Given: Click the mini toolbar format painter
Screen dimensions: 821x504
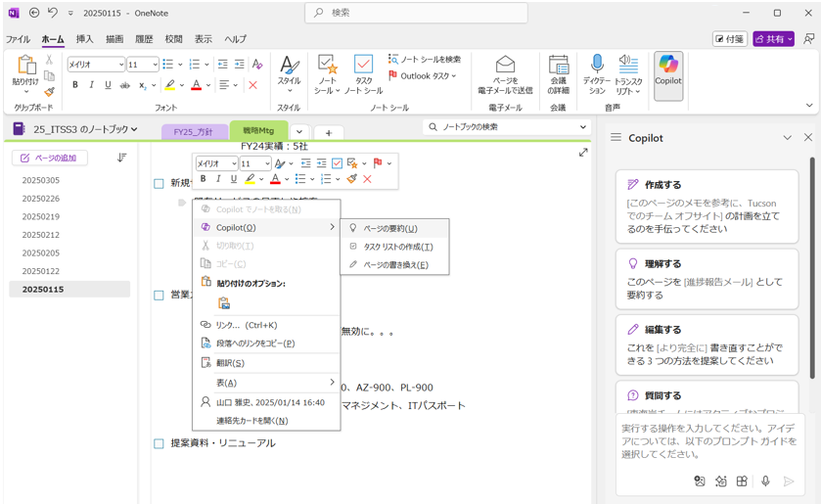Looking at the screenshot, I should [352, 179].
